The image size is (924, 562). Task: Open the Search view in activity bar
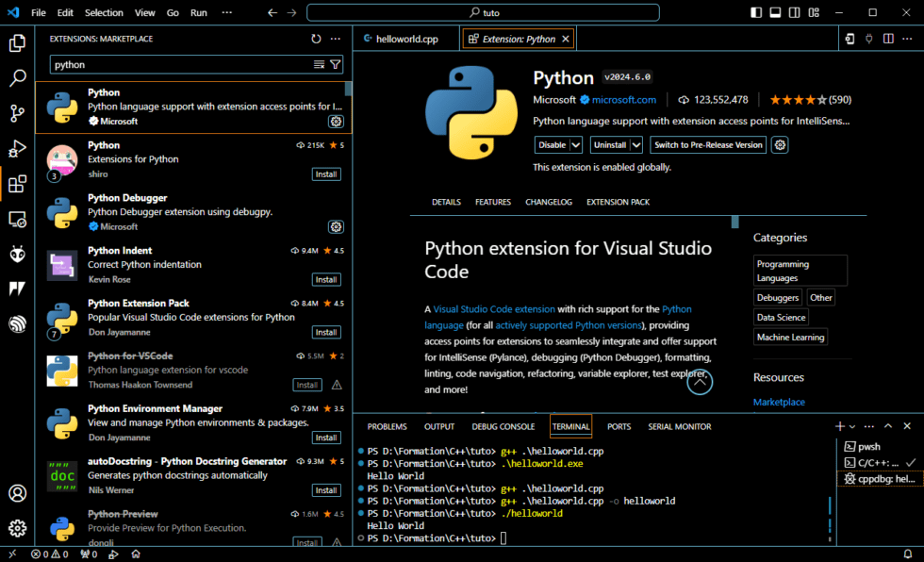tap(17, 77)
